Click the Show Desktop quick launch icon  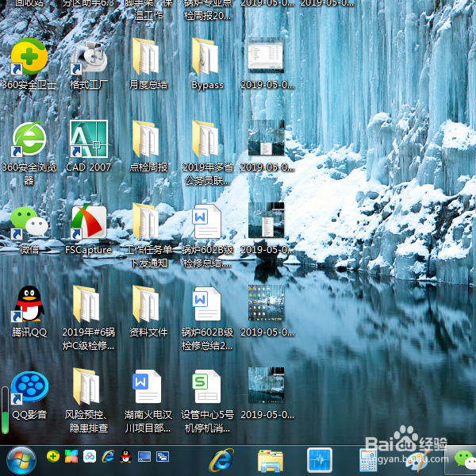pyautogui.click(x=144, y=456)
